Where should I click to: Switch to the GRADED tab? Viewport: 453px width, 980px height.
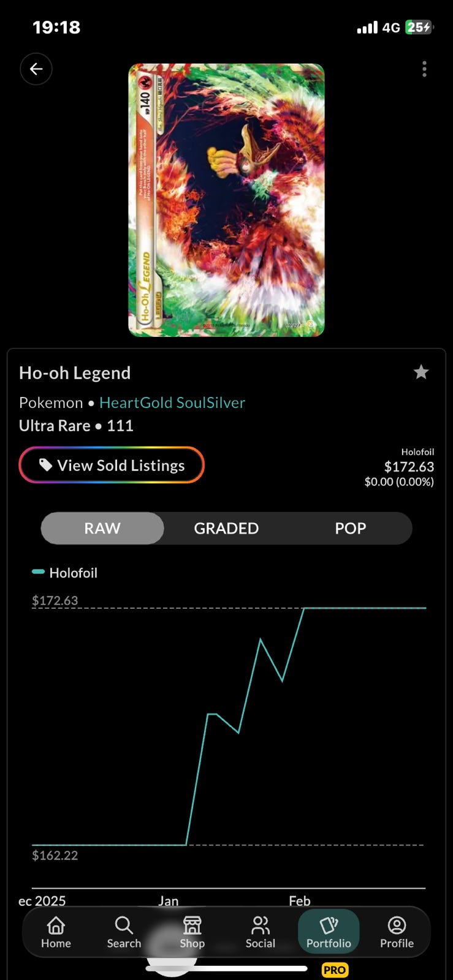point(226,528)
